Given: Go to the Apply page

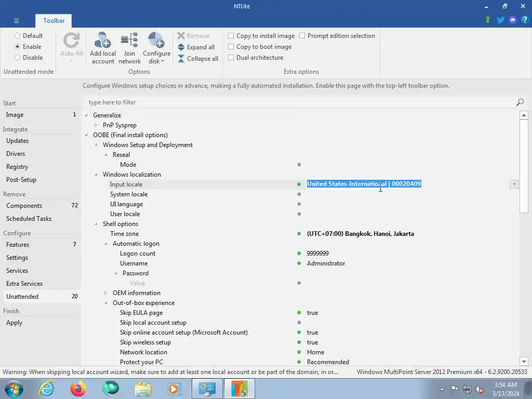Looking at the screenshot, I should 41,323.
